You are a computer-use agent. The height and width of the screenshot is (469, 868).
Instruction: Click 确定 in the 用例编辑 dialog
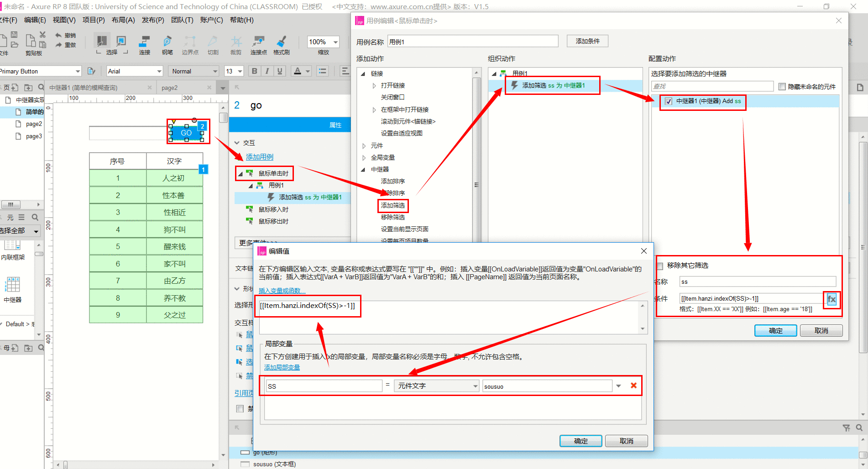[x=776, y=330]
